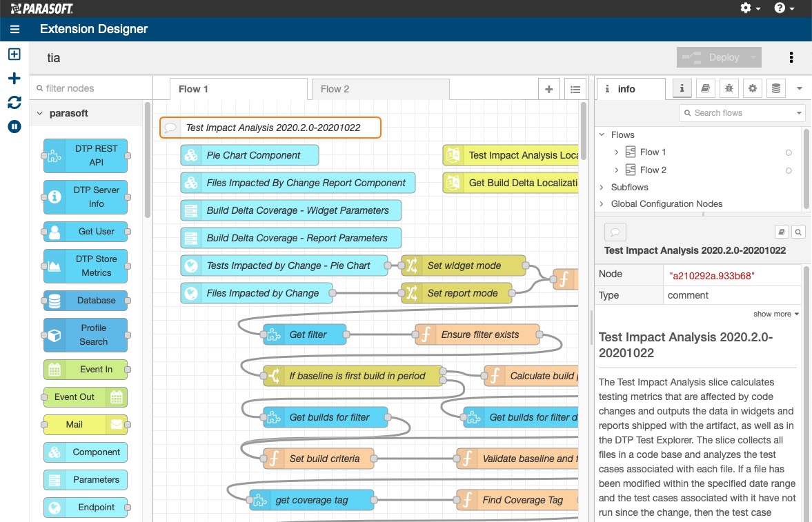812x522 pixels.
Task: Expand the Subflows tree section
Action: (602, 188)
